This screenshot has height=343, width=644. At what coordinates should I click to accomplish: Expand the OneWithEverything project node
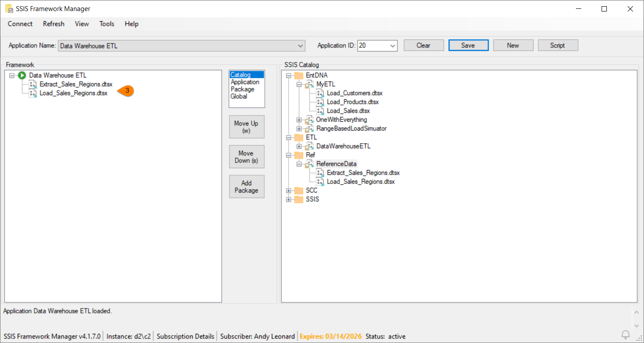pos(299,120)
